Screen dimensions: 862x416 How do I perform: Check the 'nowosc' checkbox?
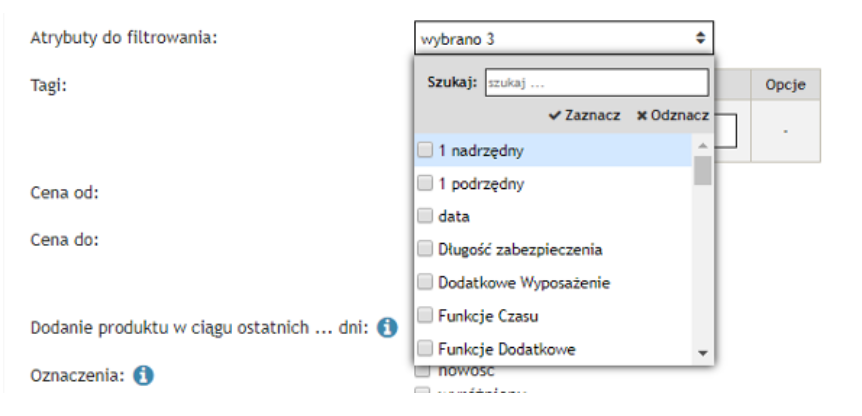tap(422, 371)
